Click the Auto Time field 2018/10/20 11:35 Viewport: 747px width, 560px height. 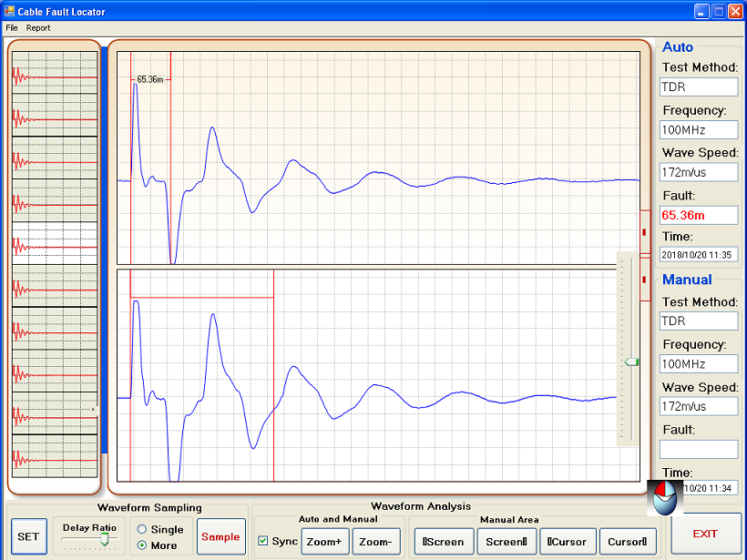click(x=699, y=255)
